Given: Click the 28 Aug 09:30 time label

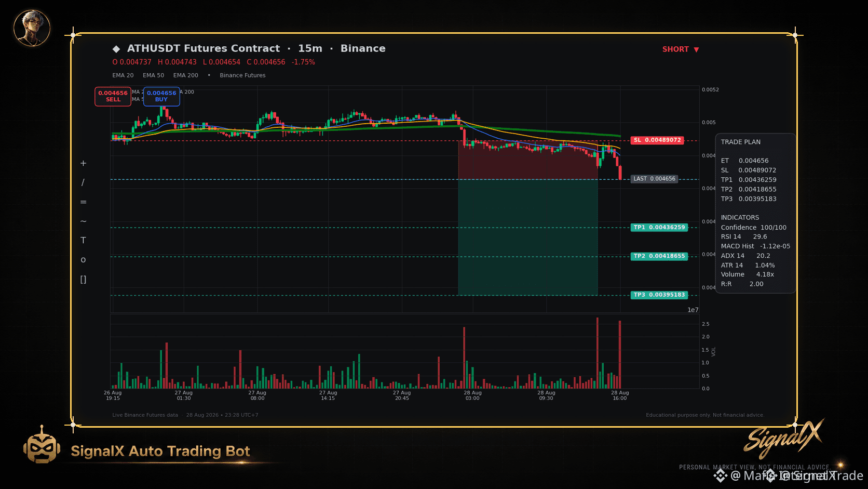Looking at the screenshot, I should pyautogui.click(x=546, y=395).
